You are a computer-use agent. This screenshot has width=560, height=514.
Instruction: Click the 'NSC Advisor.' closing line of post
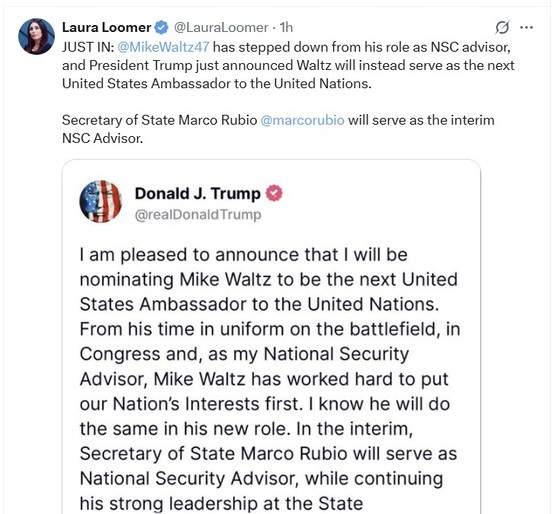(102, 138)
